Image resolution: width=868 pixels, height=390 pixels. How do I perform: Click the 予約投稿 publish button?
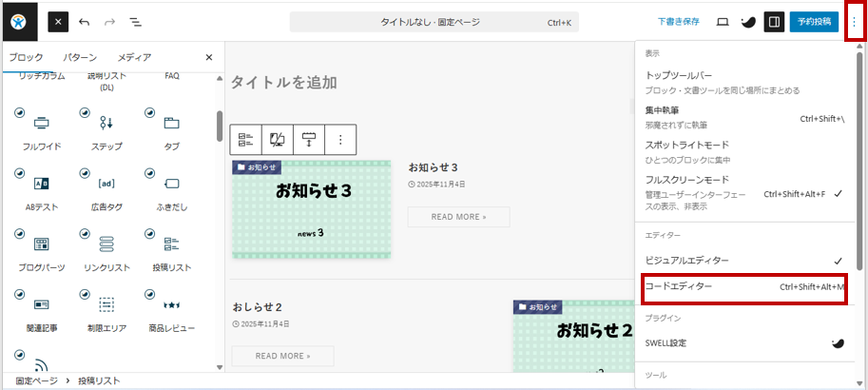(813, 21)
